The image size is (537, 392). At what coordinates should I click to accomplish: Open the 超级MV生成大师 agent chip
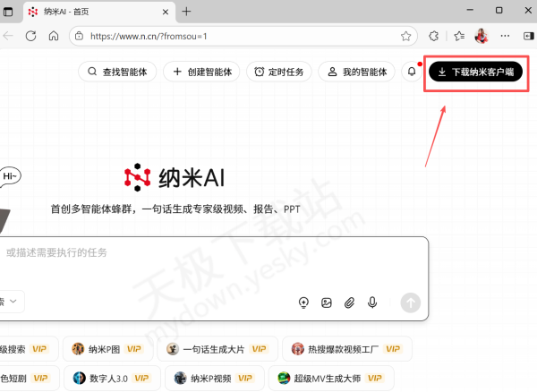tap(335, 379)
